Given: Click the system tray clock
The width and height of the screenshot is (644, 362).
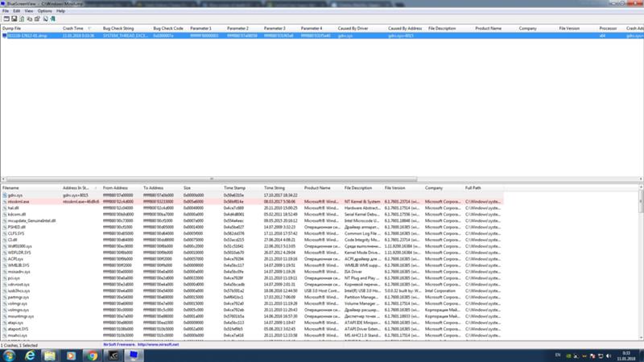Looking at the screenshot, I should pyautogui.click(x=626, y=356).
